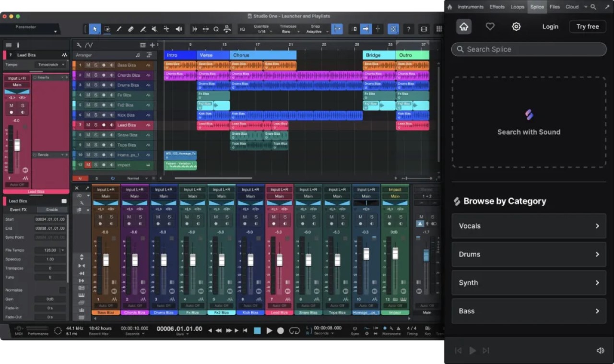
Task: Unmute the Impact track
Action: 88,165
